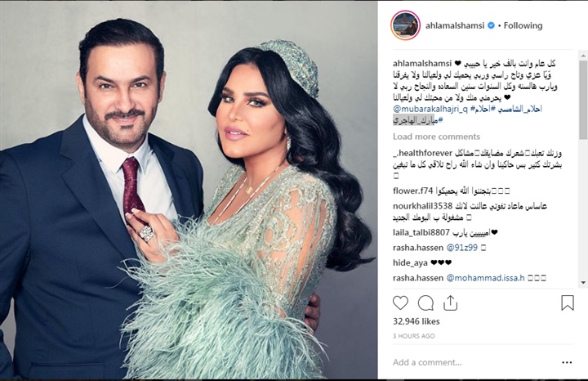Toggle the Following button
The width and height of the screenshot is (588, 381).
click(523, 25)
